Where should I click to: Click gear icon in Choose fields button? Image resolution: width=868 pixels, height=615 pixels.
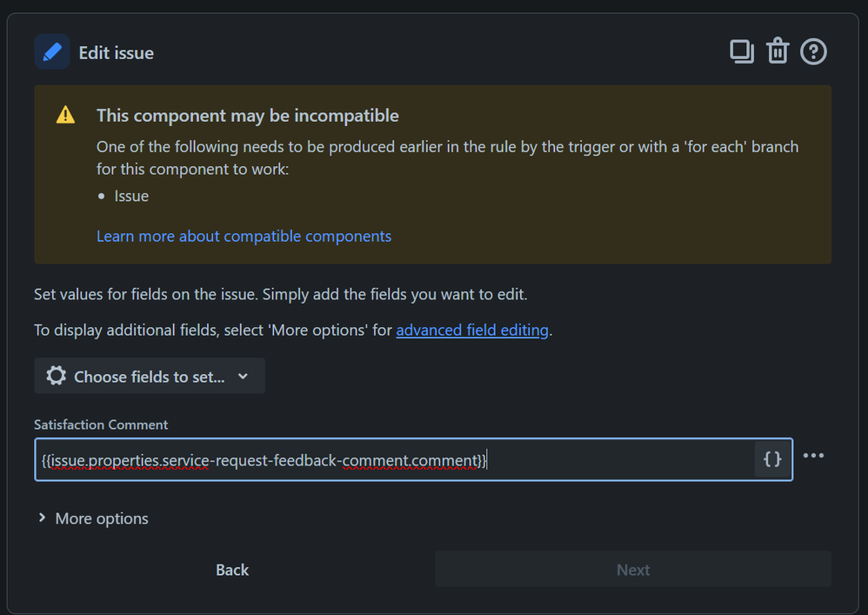coord(57,376)
